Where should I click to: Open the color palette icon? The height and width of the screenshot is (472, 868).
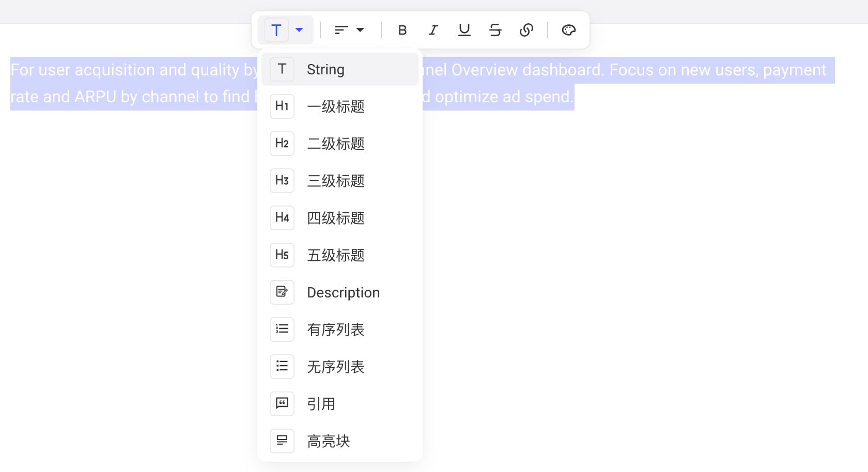click(568, 30)
